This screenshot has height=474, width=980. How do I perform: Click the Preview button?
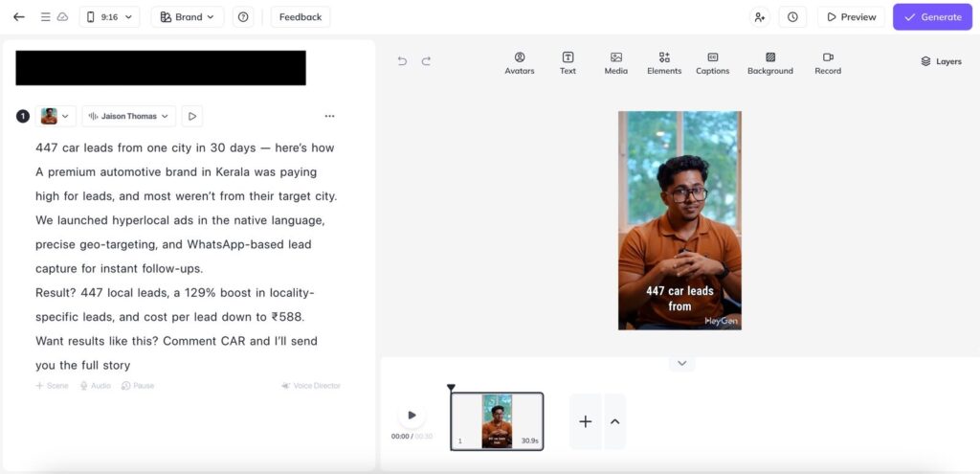851,17
